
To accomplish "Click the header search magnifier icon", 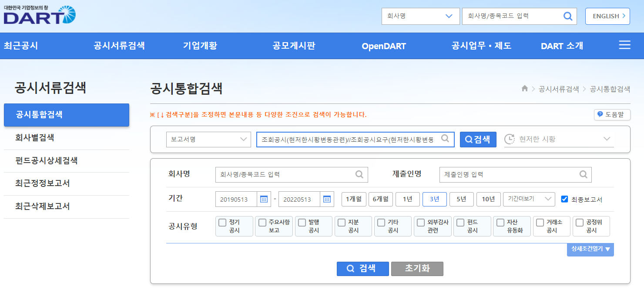I will [568, 16].
